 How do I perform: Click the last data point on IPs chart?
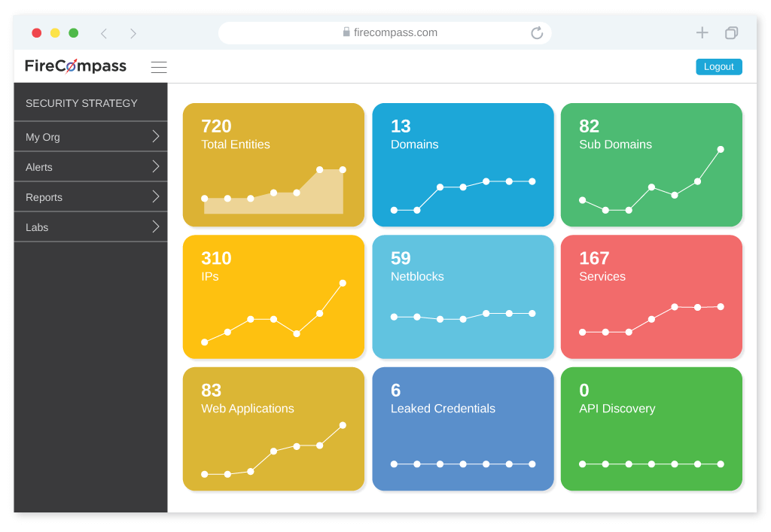point(343,283)
